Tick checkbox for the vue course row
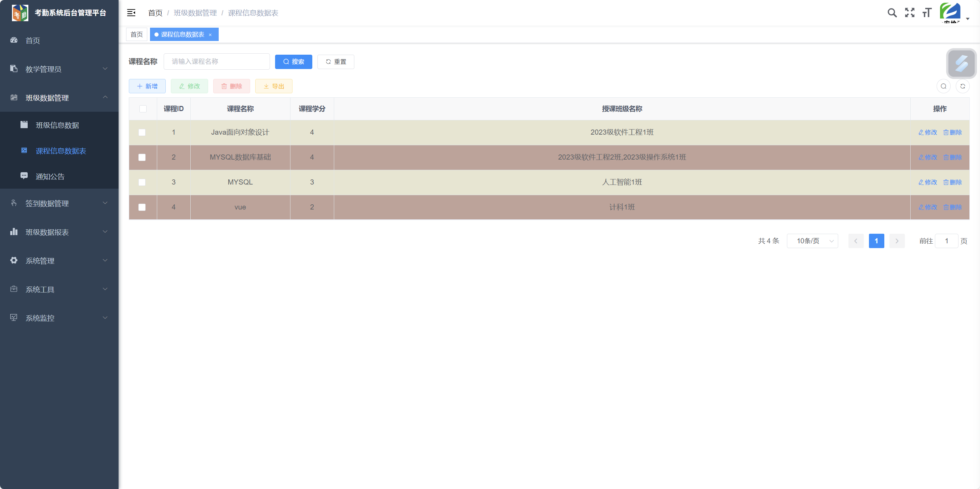Screen dimensions: 980x489 142,207
